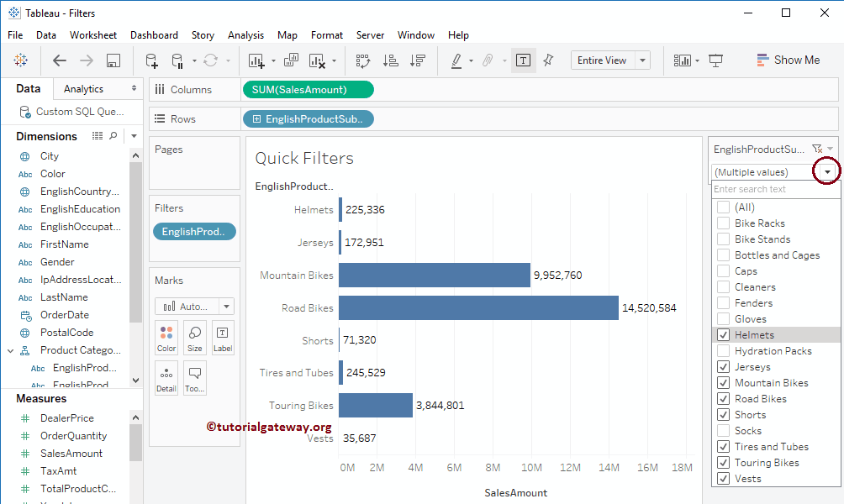Image resolution: width=844 pixels, height=504 pixels.
Task: Click the Clear Sheet icon
Action: (x=317, y=60)
